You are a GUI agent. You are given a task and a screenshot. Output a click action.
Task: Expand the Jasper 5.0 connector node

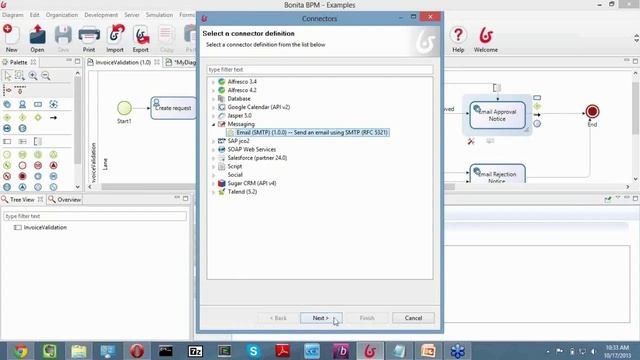point(213,116)
